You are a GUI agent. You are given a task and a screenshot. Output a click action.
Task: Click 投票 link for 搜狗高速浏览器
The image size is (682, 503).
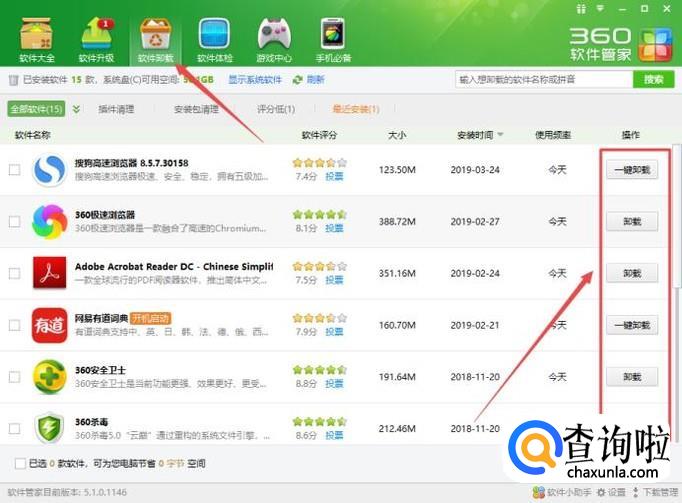(x=334, y=176)
